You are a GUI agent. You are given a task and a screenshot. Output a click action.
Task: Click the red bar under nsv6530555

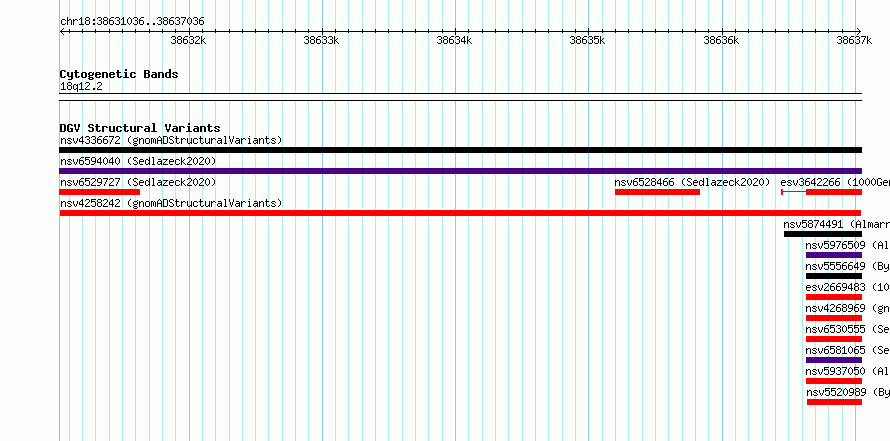834,339
